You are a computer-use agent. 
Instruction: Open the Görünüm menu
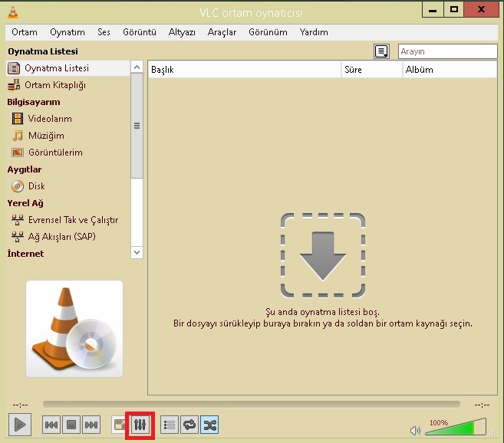(268, 32)
